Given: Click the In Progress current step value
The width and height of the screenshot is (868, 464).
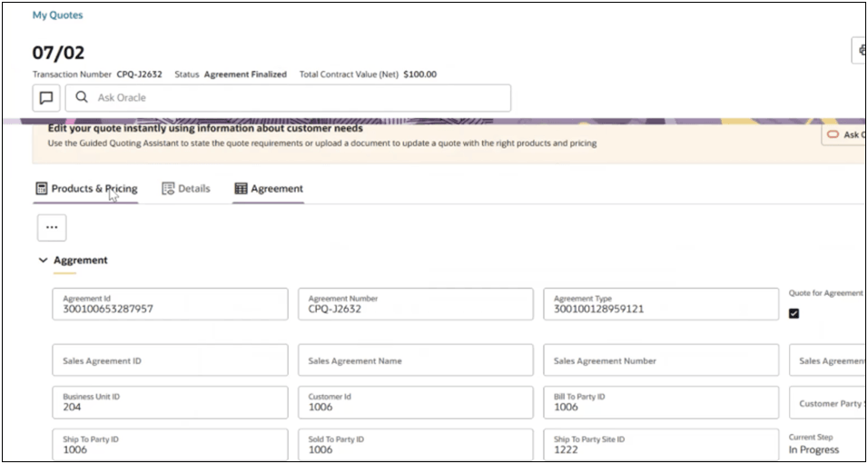Looking at the screenshot, I should point(814,449).
